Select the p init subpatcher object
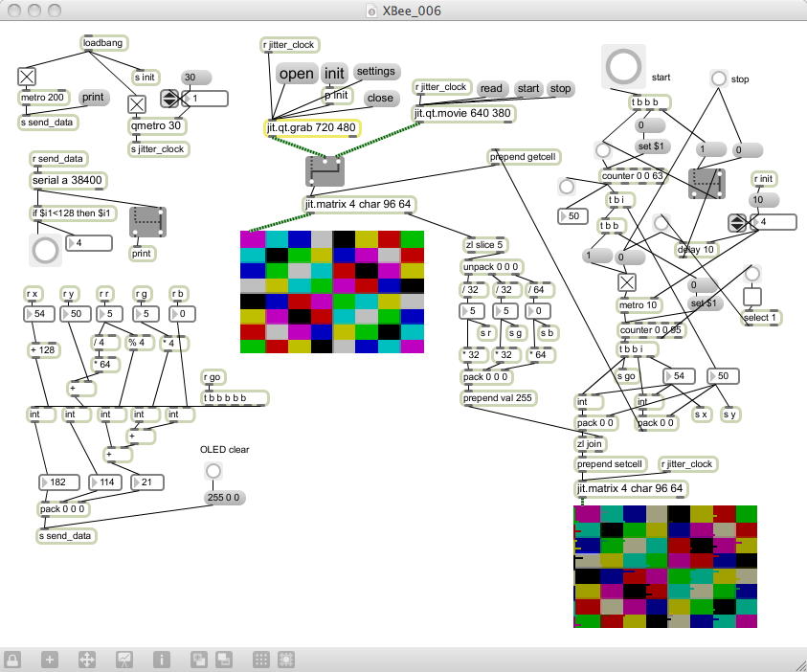Viewport: 807px width, 672px height. click(x=337, y=96)
